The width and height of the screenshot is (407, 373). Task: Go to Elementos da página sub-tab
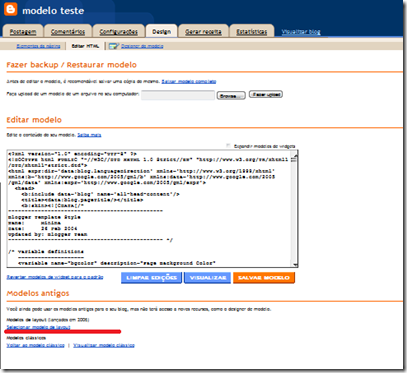click(x=38, y=46)
